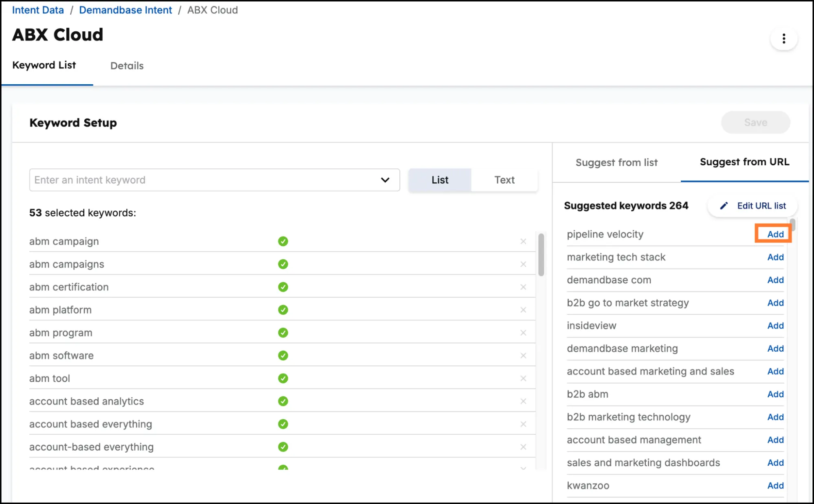Screen dimensions: 814x504
Task: Add the demandbase com keyword
Action: point(775,280)
